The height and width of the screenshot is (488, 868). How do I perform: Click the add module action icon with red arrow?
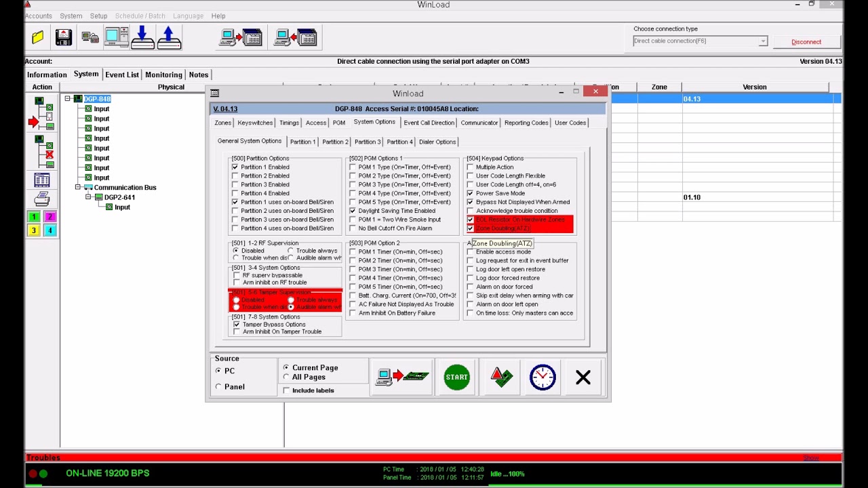point(42,114)
